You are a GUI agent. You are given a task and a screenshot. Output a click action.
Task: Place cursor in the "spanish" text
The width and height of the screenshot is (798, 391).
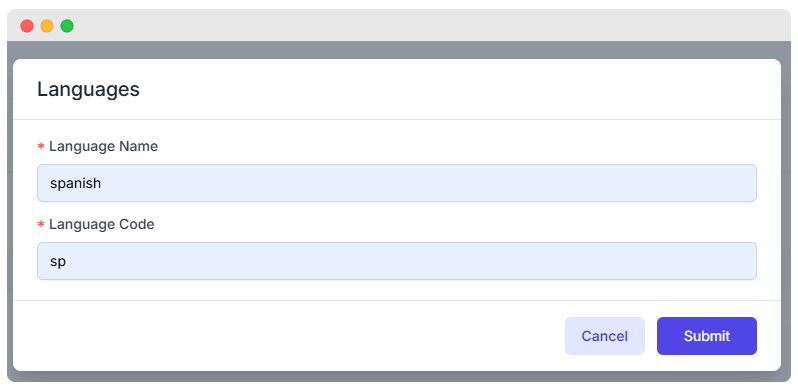click(x=75, y=183)
